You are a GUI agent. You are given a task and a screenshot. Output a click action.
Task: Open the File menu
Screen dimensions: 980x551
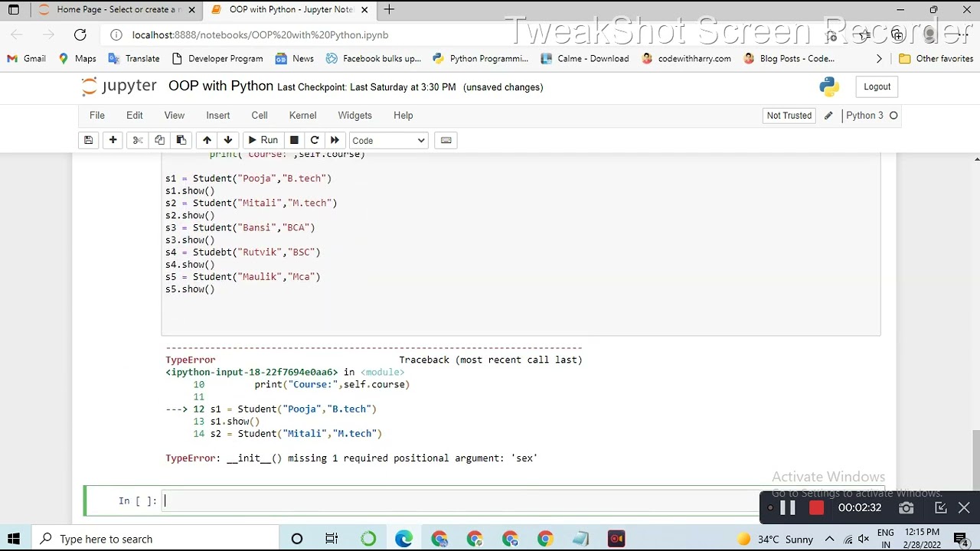point(97,116)
